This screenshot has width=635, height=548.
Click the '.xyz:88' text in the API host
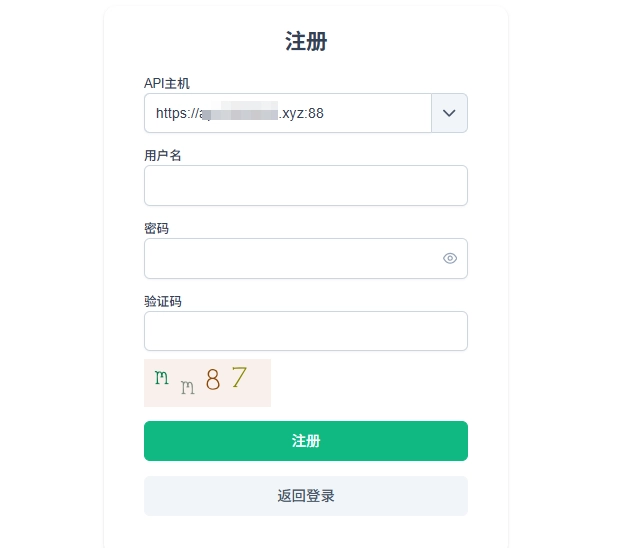[301, 113]
